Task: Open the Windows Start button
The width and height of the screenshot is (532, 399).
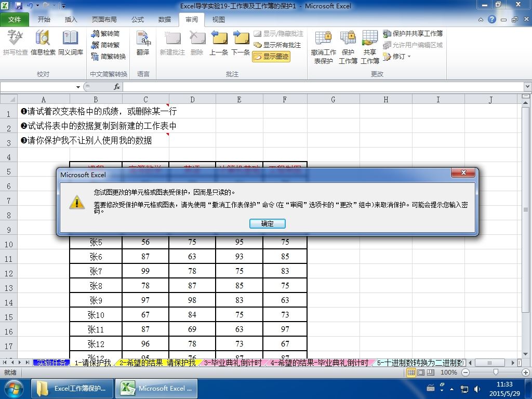Action: [13, 389]
